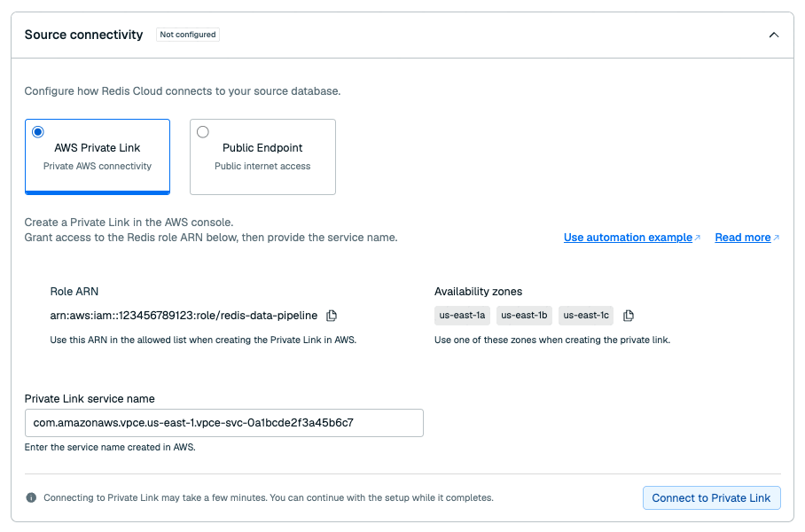Click the us-east-1c zone chip
Screen dimensions: 805x532
[x=586, y=316]
